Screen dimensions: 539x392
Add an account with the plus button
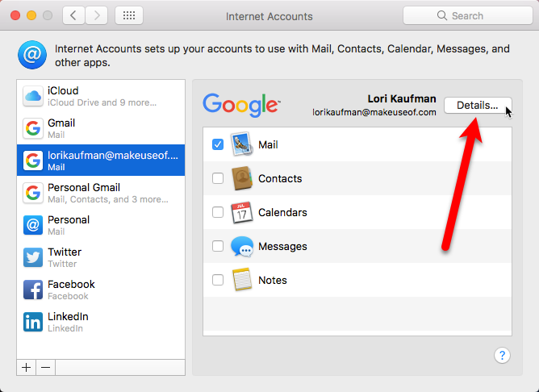pos(26,367)
